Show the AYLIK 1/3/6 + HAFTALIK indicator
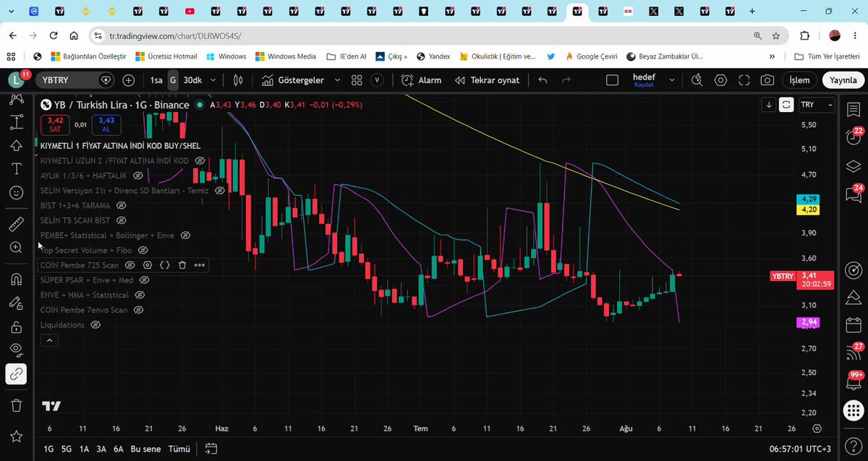The width and height of the screenshot is (868, 461). coord(137,176)
